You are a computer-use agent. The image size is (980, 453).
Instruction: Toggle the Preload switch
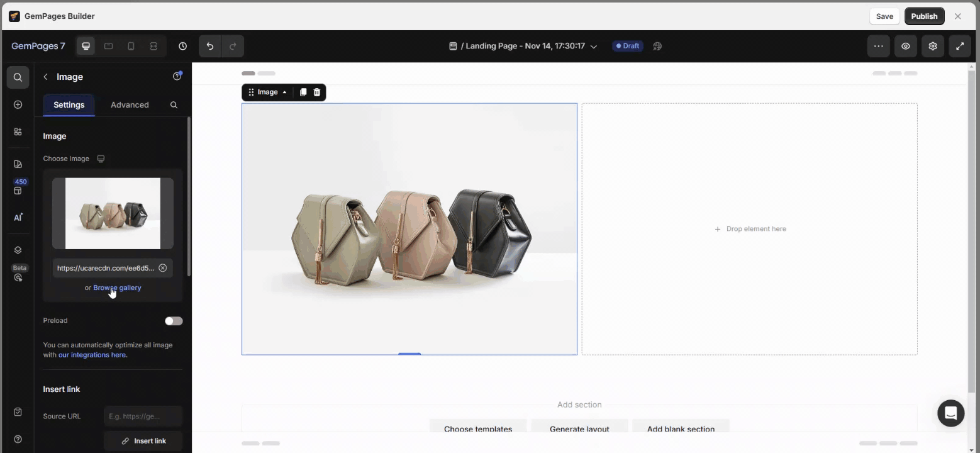[x=174, y=321]
